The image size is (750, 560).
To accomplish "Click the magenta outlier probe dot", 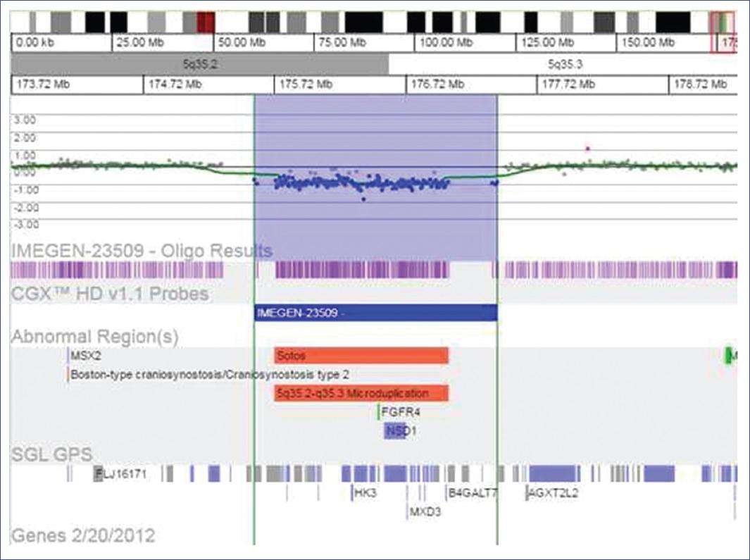I will 587,148.
